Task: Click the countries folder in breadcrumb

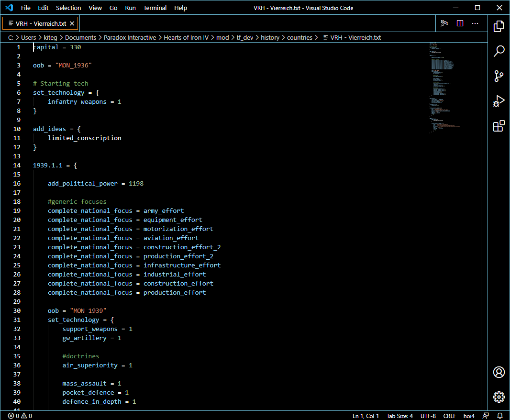Action: click(x=299, y=37)
